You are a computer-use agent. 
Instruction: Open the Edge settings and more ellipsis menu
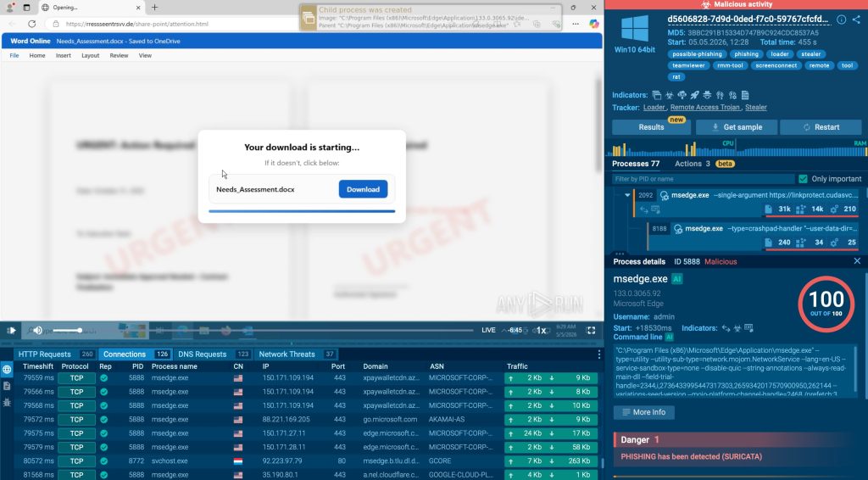click(x=576, y=24)
